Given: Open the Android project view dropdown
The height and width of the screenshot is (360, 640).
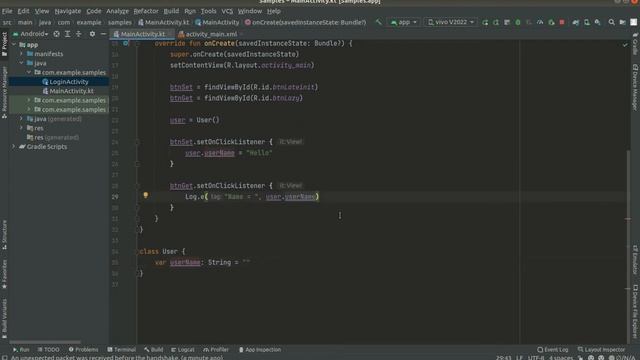Looking at the screenshot, I should coord(31,34).
